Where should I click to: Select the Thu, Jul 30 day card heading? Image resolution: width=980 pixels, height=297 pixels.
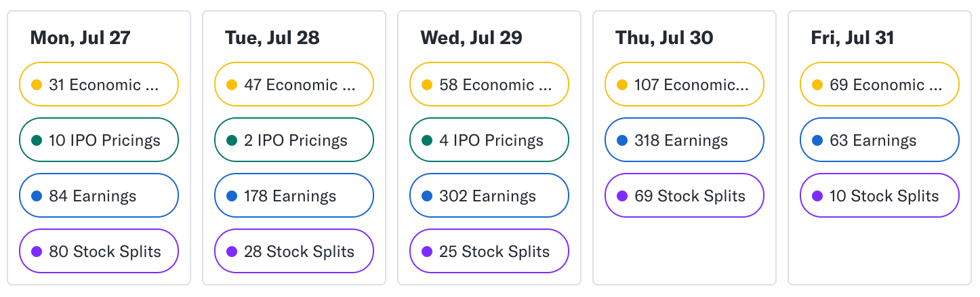[664, 37]
